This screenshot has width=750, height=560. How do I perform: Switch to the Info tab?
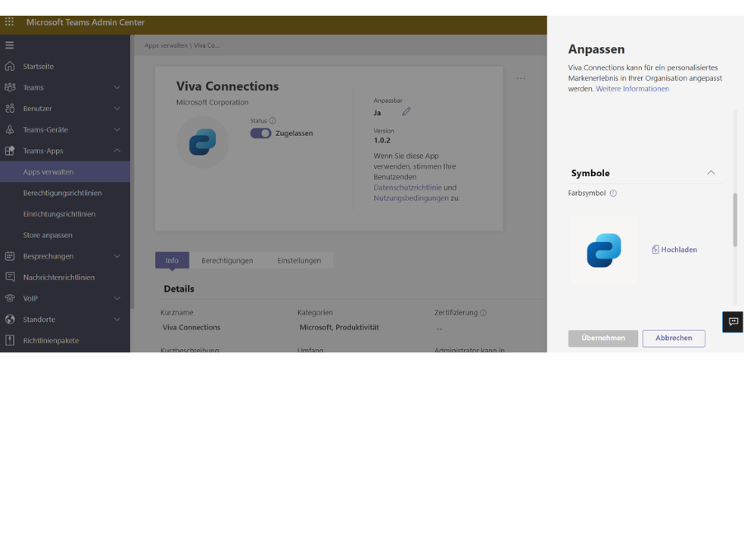pyautogui.click(x=172, y=260)
